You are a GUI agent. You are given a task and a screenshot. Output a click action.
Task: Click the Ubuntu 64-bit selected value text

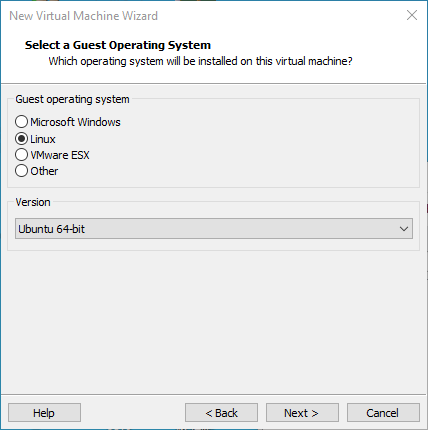tap(52, 229)
